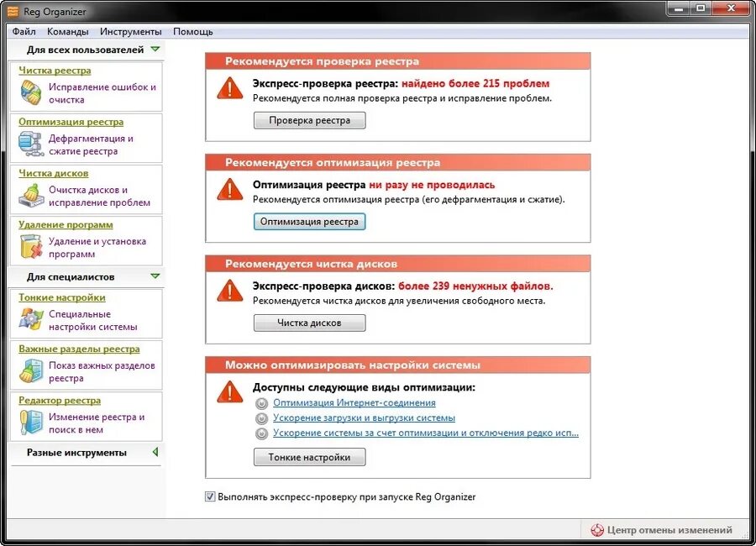Screen dimensions: 756x546
Task: Open the Удаление программ sidebar heading link
Action: [x=66, y=225]
